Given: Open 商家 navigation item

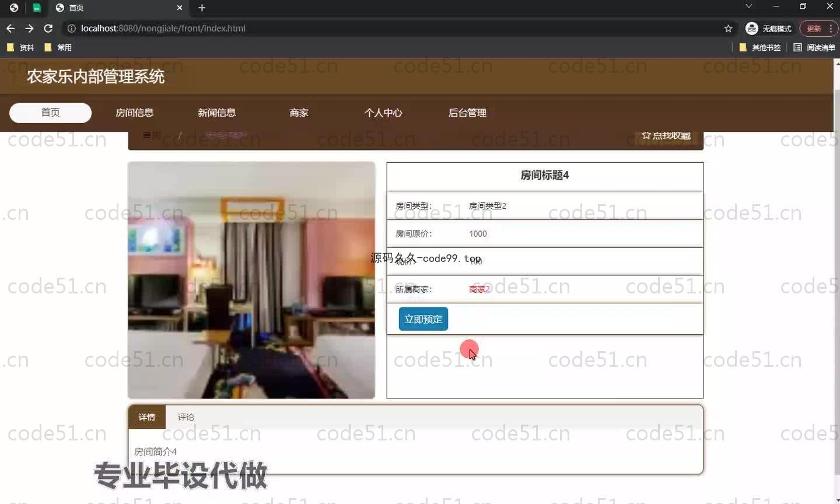Looking at the screenshot, I should (x=299, y=113).
